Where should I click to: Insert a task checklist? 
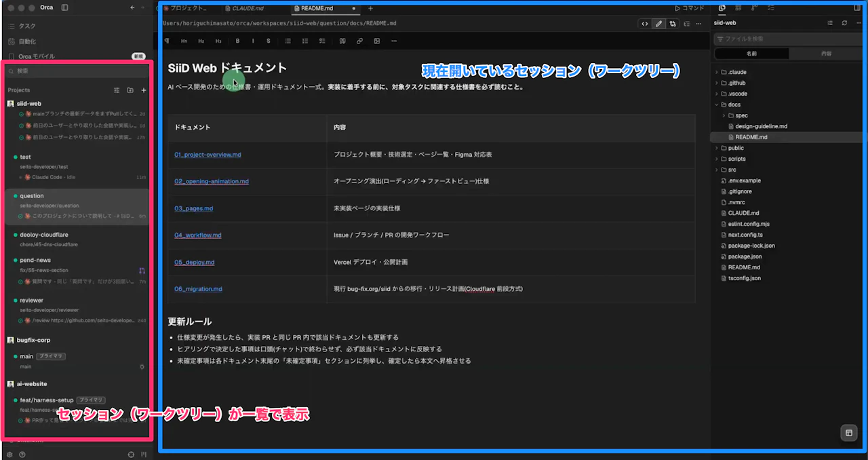(x=321, y=41)
